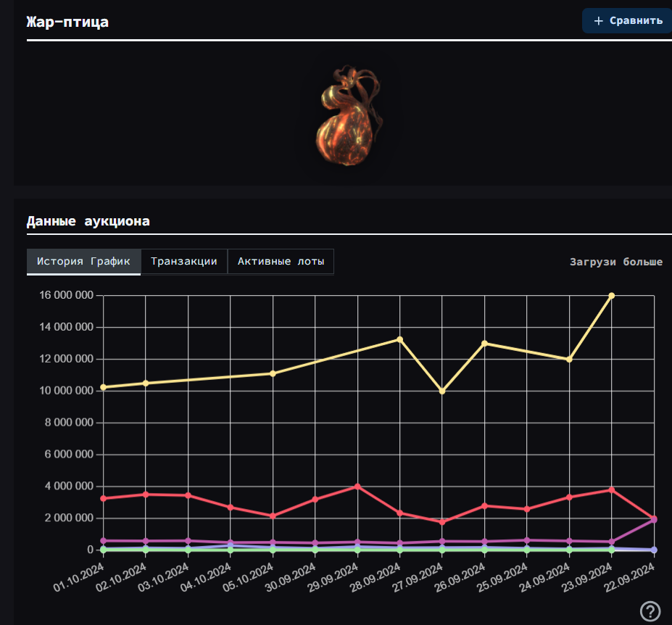672x625 pixels.
Task: Select red line point at 23.09.2024
Action: 612,490
